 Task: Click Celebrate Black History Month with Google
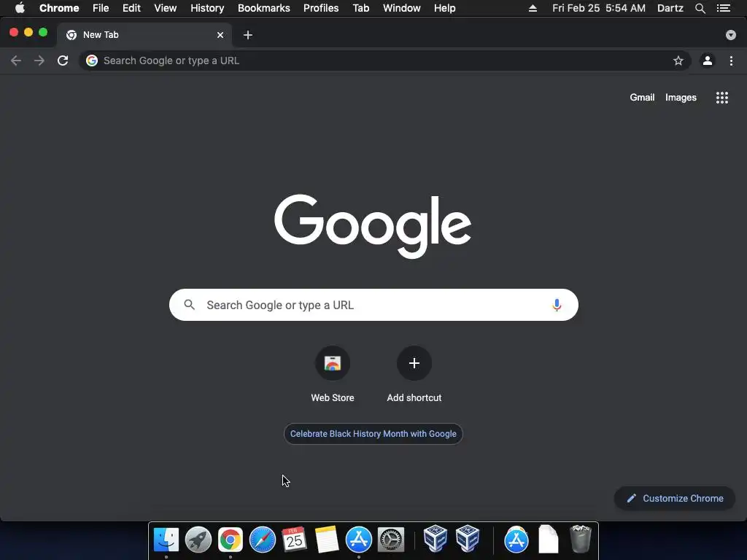(373, 434)
